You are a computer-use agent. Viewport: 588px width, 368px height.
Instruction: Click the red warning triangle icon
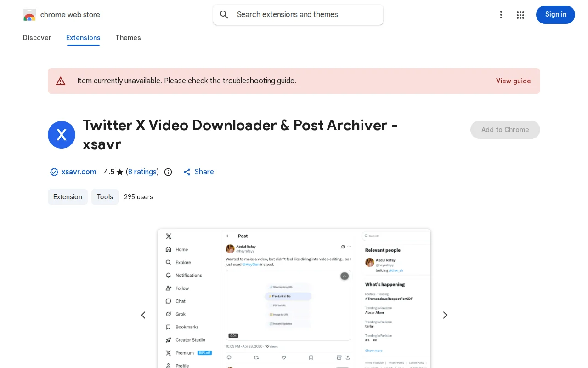[x=61, y=81]
